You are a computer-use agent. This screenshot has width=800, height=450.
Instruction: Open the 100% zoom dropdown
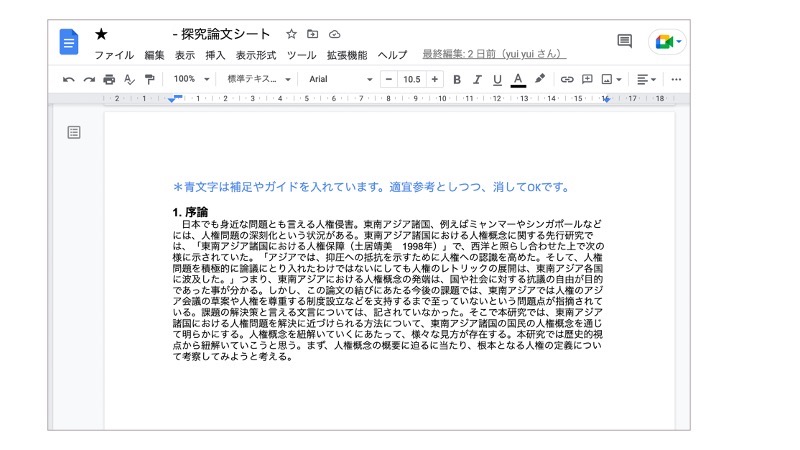(x=191, y=79)
